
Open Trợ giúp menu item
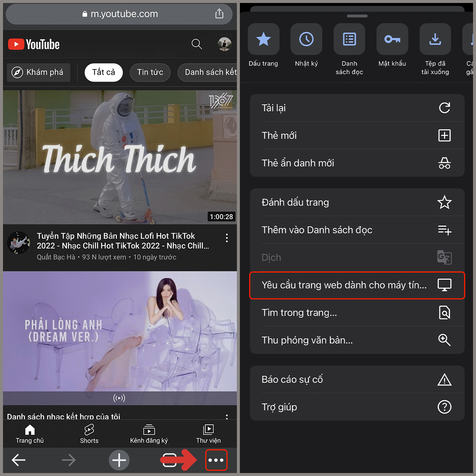click(357, 407)
